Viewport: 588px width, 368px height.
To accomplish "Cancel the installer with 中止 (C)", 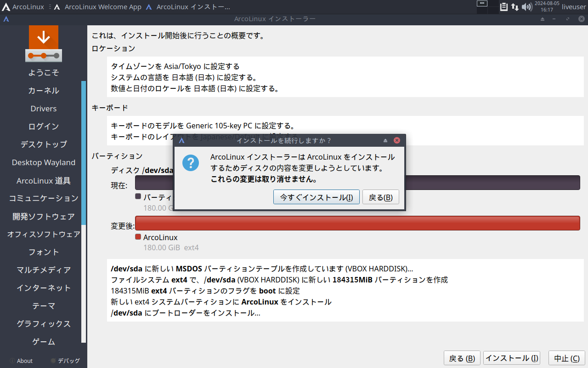I will [566, 358].
